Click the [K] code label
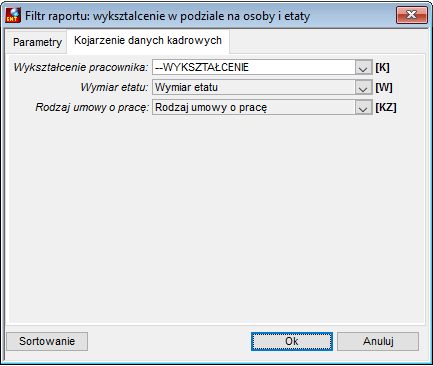The width and height of the screenshot is (433, 366). (x=382, y=68)
